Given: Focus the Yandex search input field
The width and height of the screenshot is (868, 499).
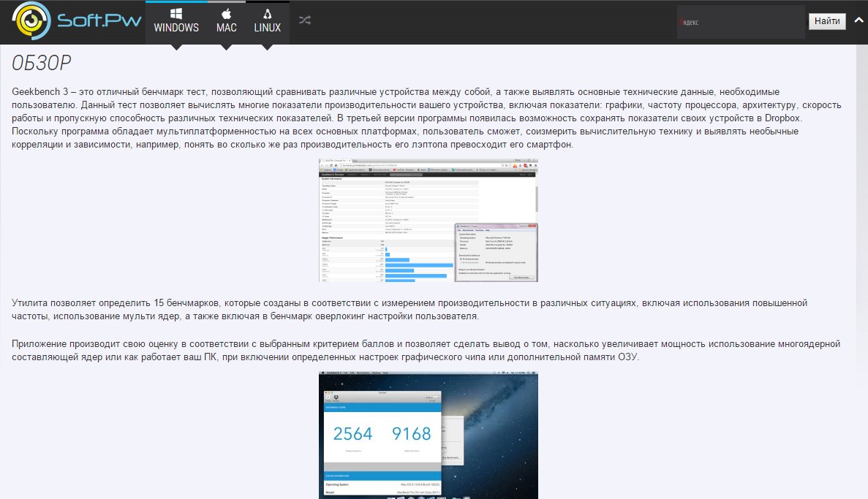Looking at the screenshot, I should (x=741, y=22).
